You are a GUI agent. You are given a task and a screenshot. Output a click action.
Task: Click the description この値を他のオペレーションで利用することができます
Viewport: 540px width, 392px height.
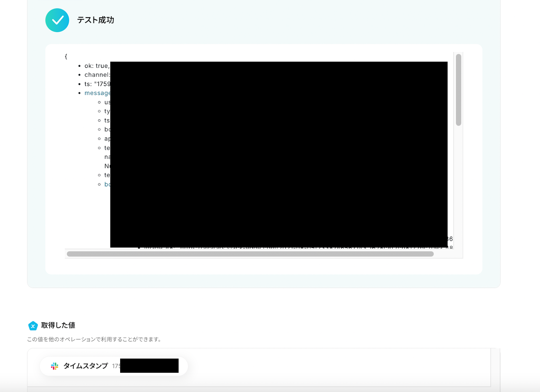click(x=94, y=339)
